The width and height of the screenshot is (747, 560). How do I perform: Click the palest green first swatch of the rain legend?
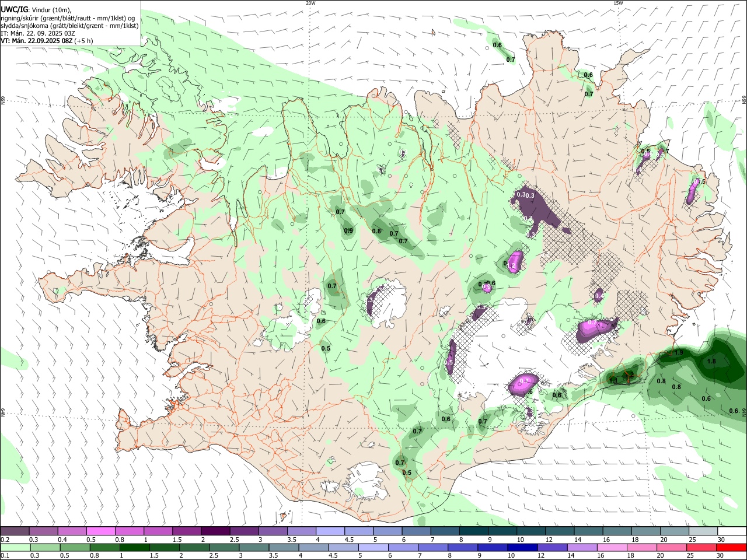(x=15, y=547)
